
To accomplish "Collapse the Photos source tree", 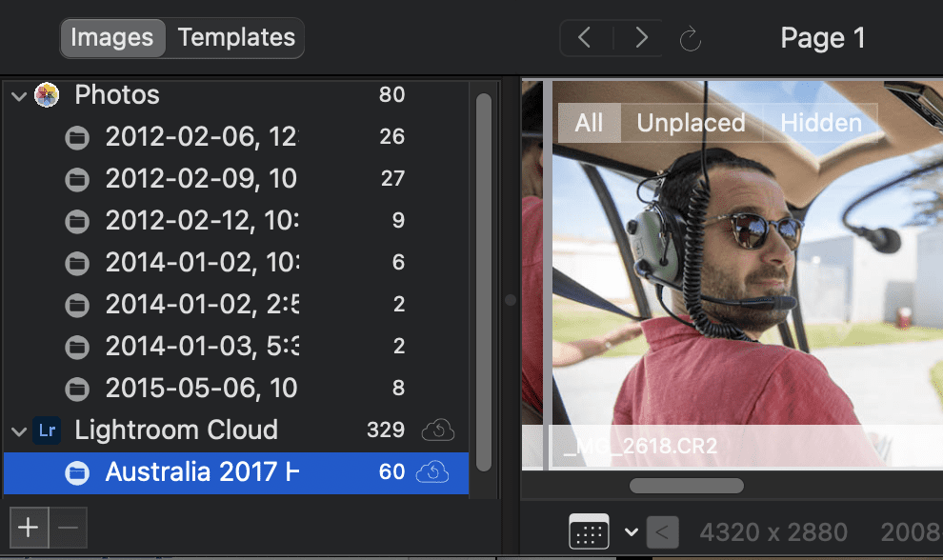I will [19, 95].
